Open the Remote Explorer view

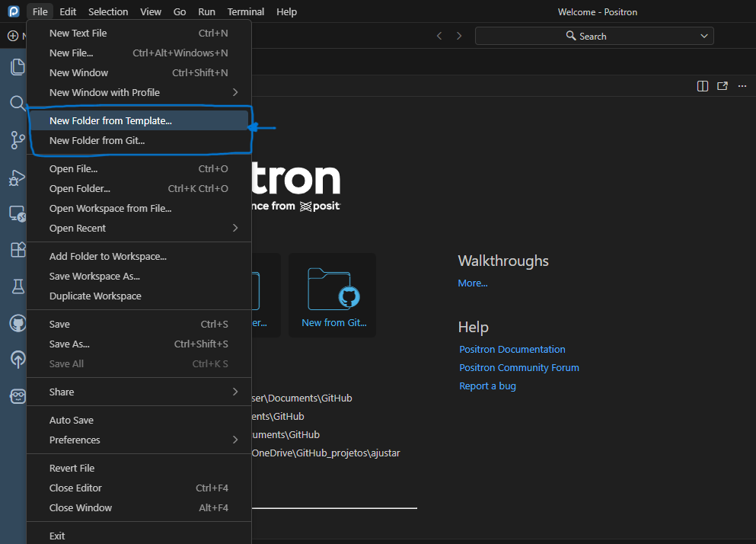click(16, 214)
